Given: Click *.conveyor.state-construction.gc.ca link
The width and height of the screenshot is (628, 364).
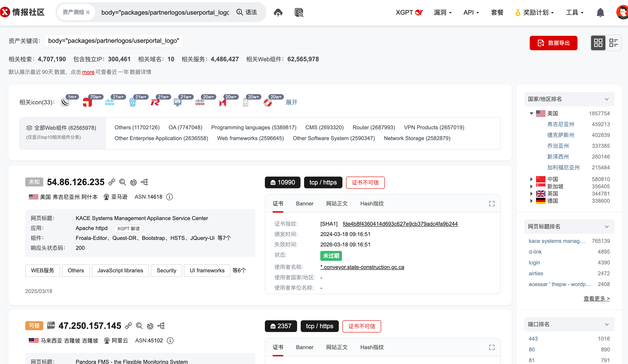Looking at the screenshot, I should pyautogui.click(x=362, y=267).
